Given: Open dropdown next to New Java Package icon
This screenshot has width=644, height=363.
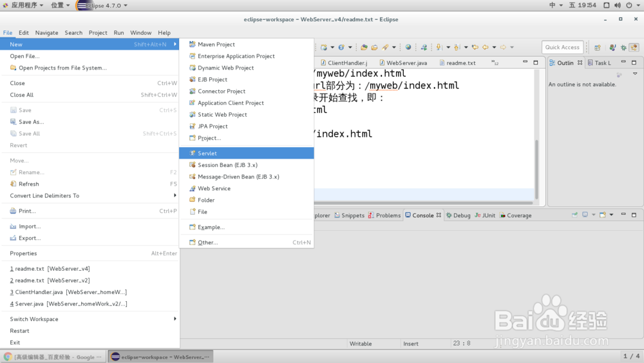Looking at the screenshot, I should tap(332, 47).
